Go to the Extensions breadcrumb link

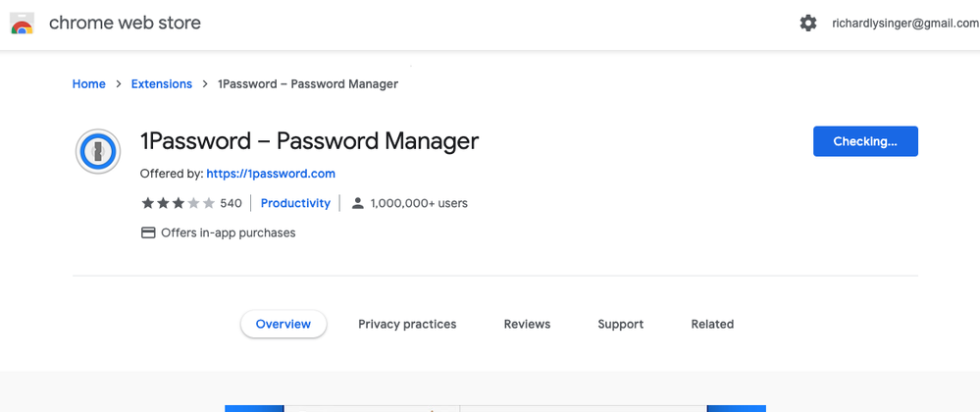tap(162, 84)
